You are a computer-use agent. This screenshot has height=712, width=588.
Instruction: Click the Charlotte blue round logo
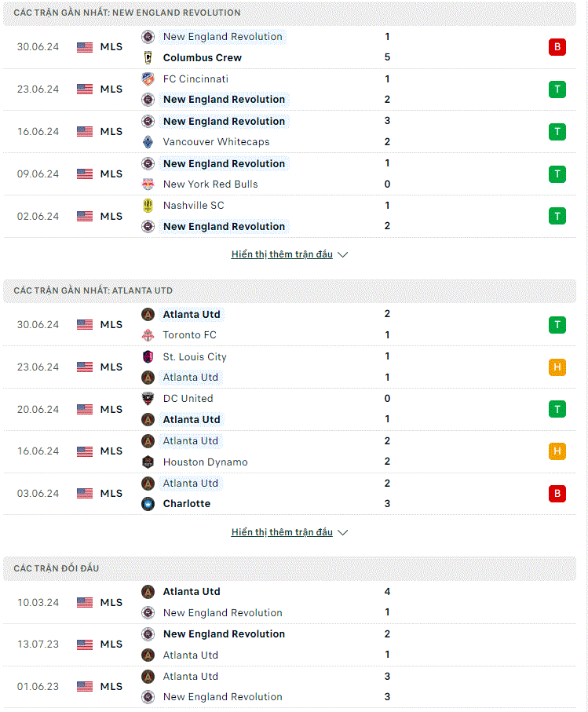point(148,504)
